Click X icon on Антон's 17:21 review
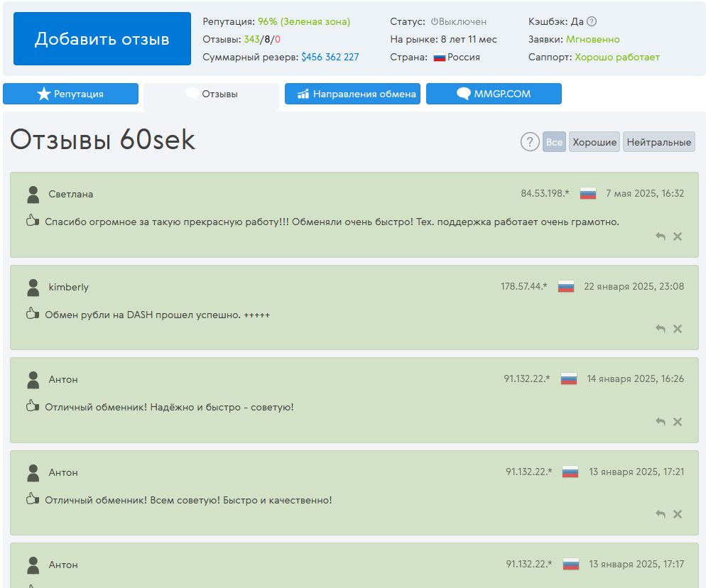706x588 pixels. click(678, 514)
